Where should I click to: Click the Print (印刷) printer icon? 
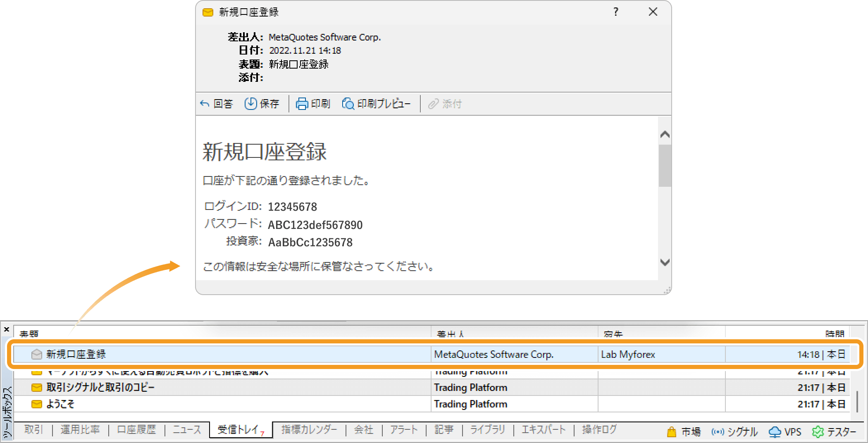pos(302,104)
